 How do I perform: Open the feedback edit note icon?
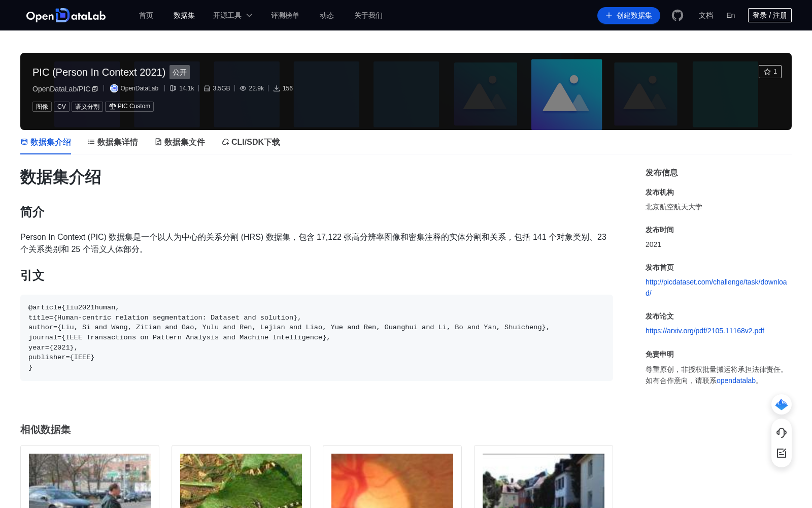click(x=782, y=453)
